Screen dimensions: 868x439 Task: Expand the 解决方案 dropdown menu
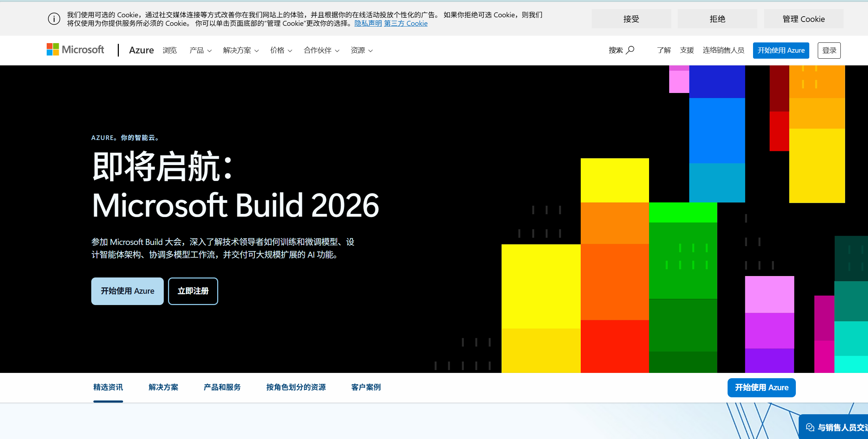point(241,50)
